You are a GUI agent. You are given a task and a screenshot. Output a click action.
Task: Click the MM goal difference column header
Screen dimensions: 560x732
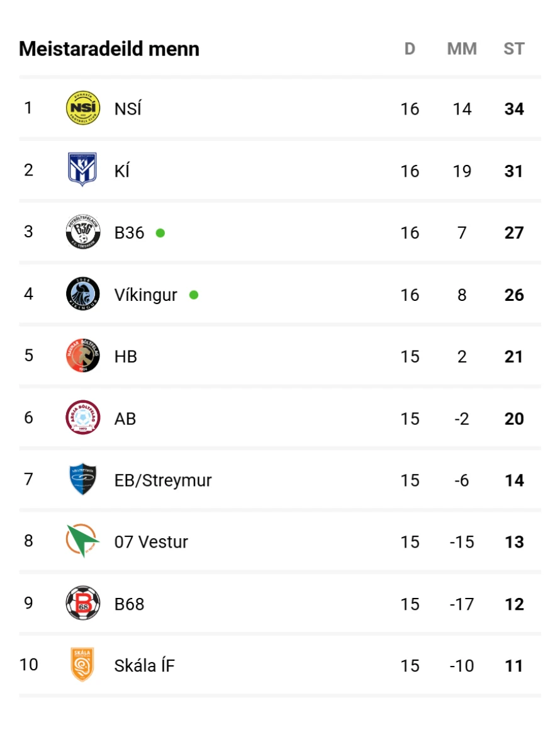pos(462,48)
